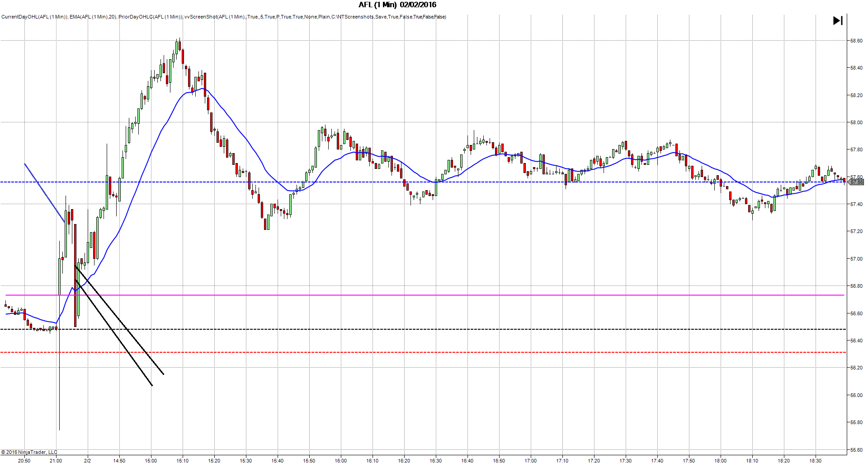Click time label 16:10
The image size is (868, 467).
[373, 461]
